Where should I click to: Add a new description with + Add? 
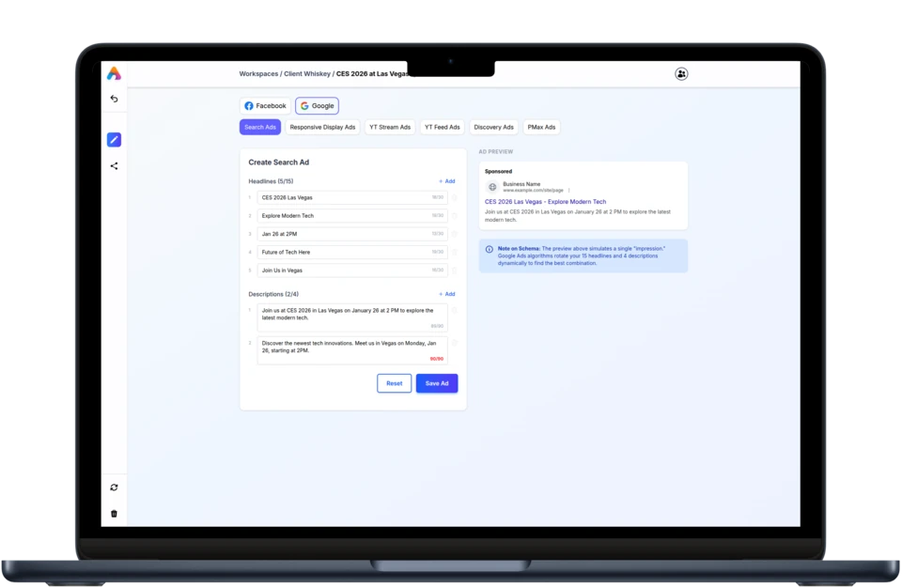tap(447, 294)
